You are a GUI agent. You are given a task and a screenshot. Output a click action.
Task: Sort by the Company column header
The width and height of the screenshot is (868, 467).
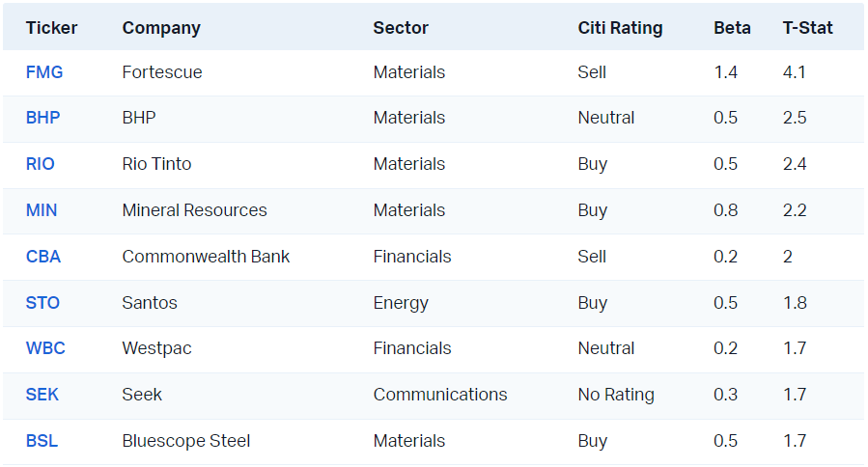coord(161,28)
